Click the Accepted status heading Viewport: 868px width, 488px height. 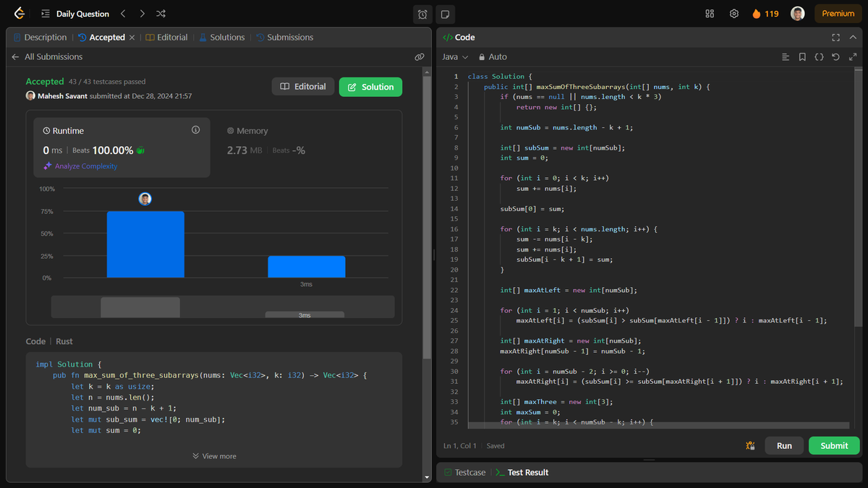45,82
